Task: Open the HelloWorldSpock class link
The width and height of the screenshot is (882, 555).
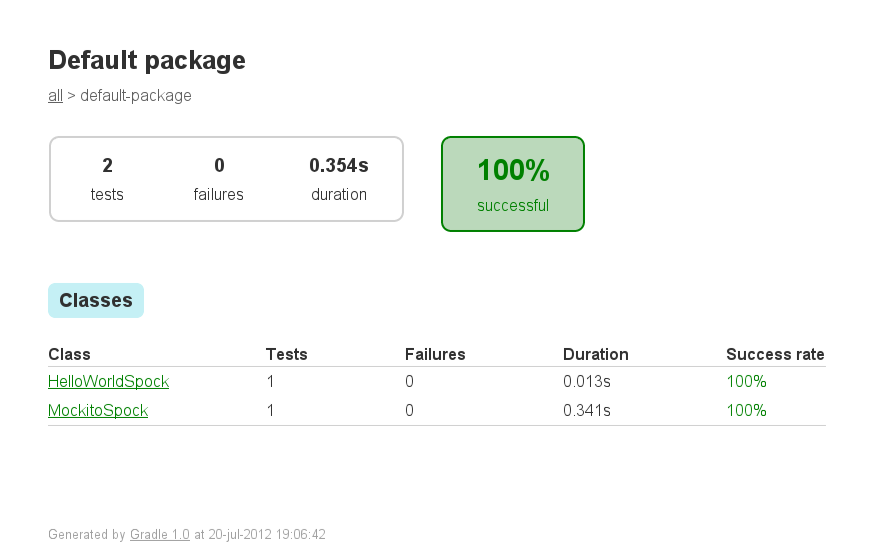Action: point(108,382)
